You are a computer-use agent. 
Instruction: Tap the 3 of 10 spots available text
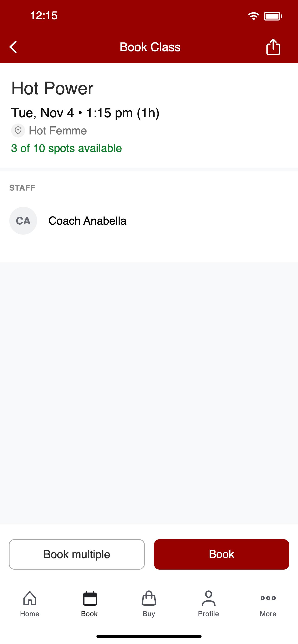66,148
